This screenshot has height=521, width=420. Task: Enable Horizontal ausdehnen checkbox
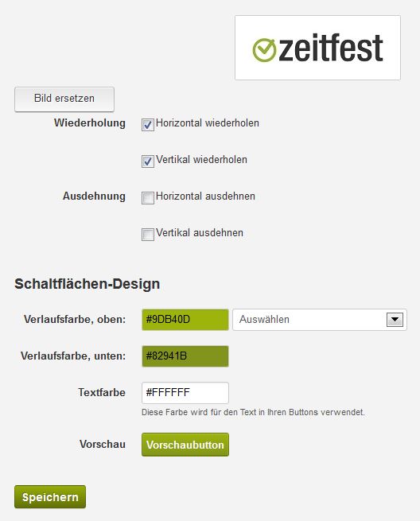(x=147, y=198)
